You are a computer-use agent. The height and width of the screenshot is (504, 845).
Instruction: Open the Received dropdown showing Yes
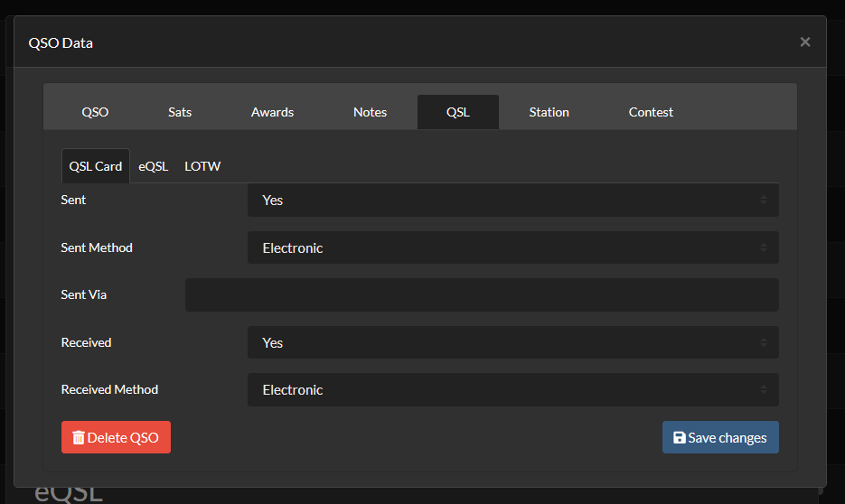click(513, 342)
